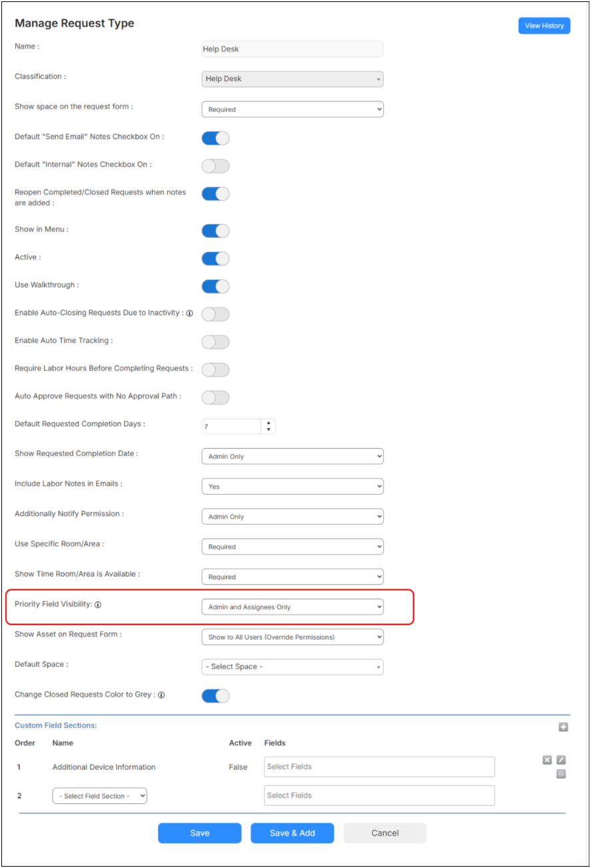Image resolution: width=590 pixels, height=868 pixels.
Task: Open Show Time Room/Area is Available dropdown
Action: tap(293, 577)
